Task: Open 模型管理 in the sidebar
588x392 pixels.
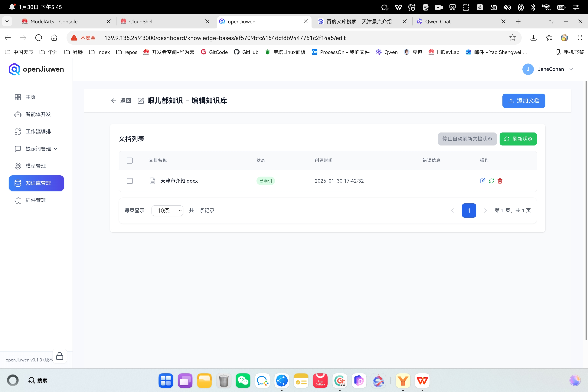Action: [35, 166]
